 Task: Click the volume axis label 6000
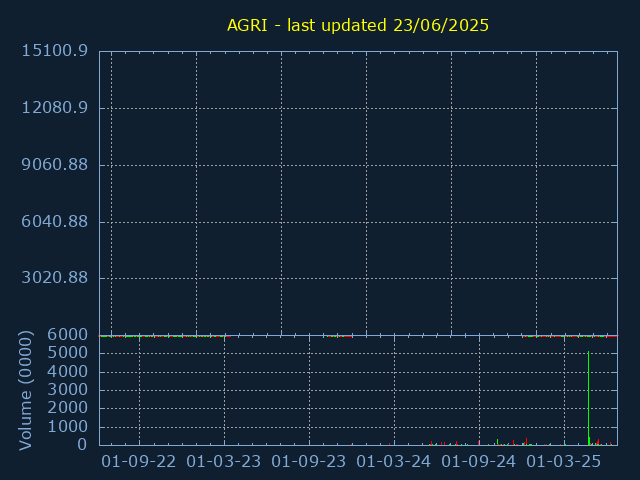[x=67, y=335]
